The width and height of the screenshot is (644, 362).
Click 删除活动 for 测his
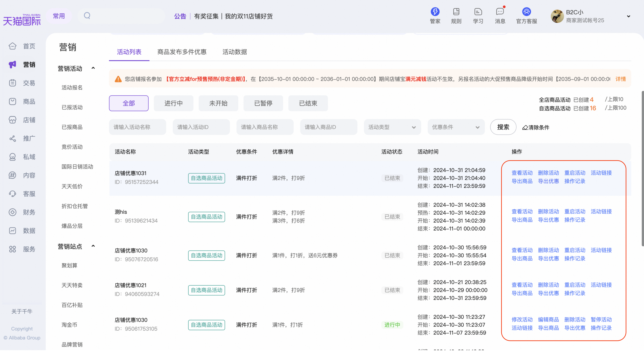click(x=548, y=212)
